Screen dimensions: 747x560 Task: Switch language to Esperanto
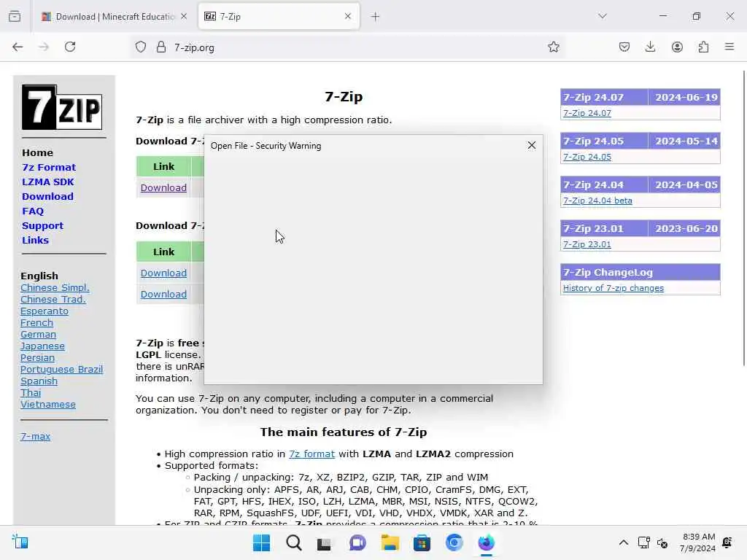pyautogui.click(x=44, y=311)
